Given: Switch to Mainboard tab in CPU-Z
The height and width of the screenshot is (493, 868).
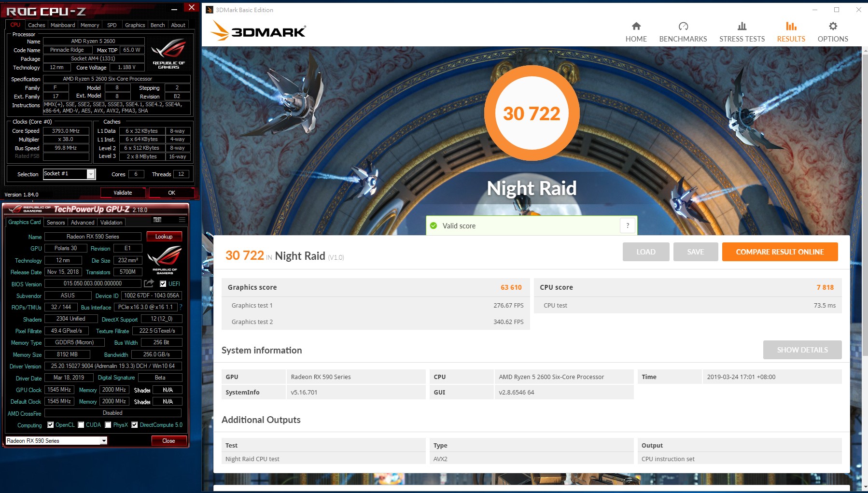Looking at the screenshot, I should 63,25.
